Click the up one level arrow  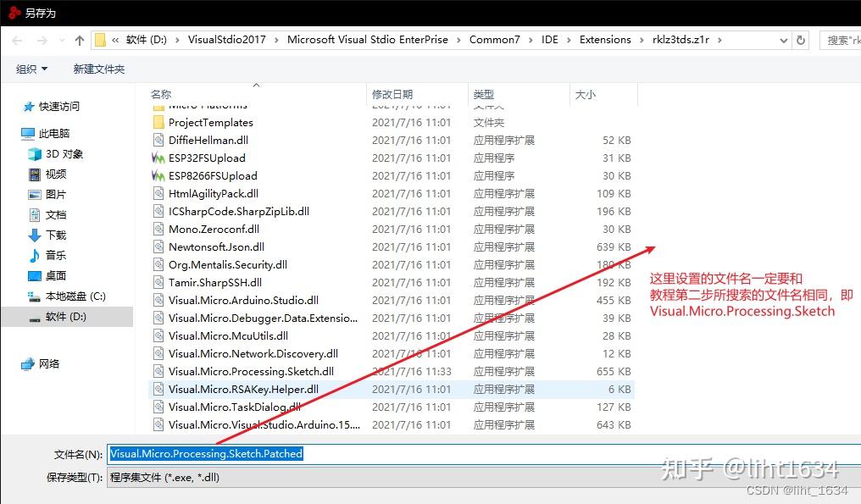(78, 39)
